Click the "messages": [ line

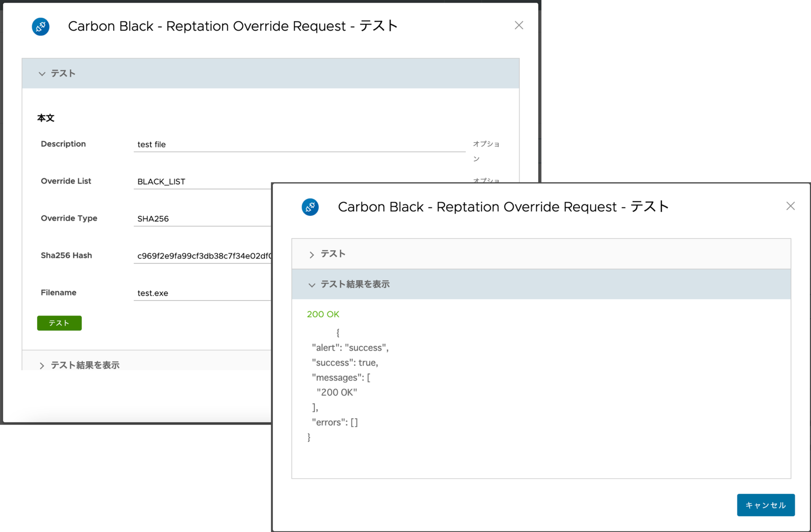[x=341, y=377]
